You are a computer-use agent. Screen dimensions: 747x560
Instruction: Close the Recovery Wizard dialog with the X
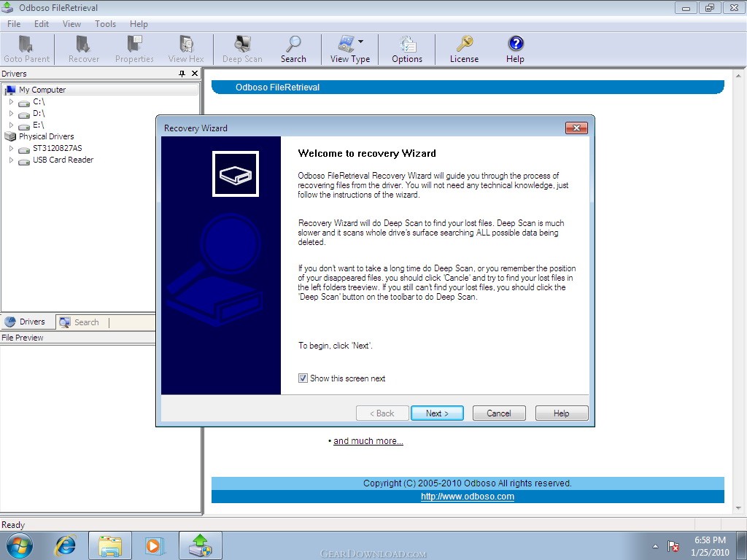(576, 128)
